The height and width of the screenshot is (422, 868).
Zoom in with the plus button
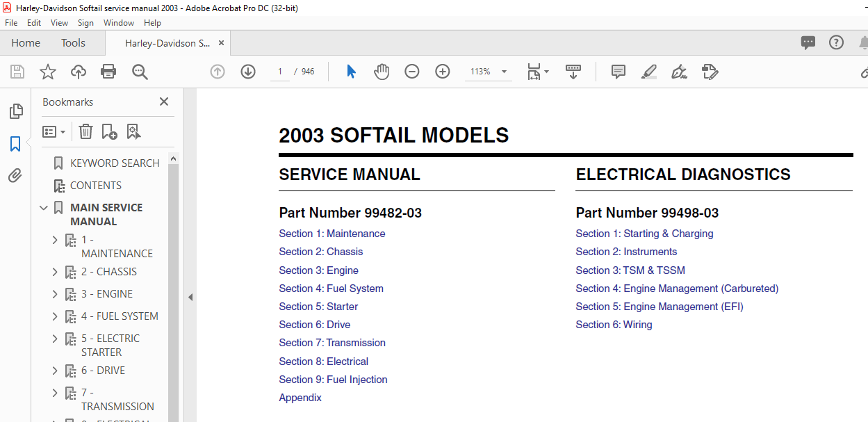pos(443,72)
